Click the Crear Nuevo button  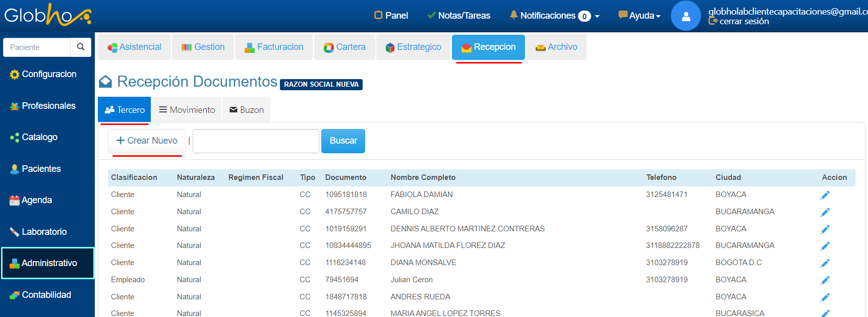(x=147, y=141)
